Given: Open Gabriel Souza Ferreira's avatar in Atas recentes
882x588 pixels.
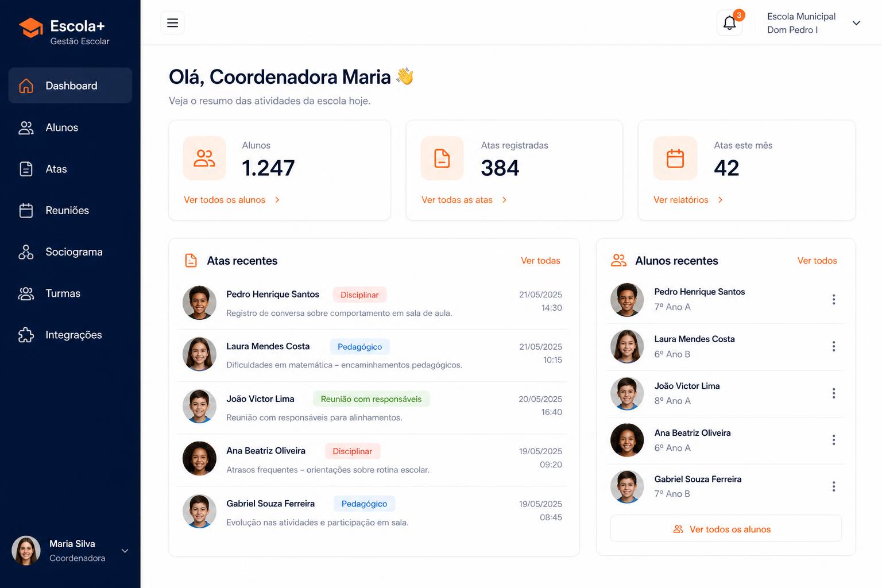Looking at the screenshot, I should pos(199,511).
